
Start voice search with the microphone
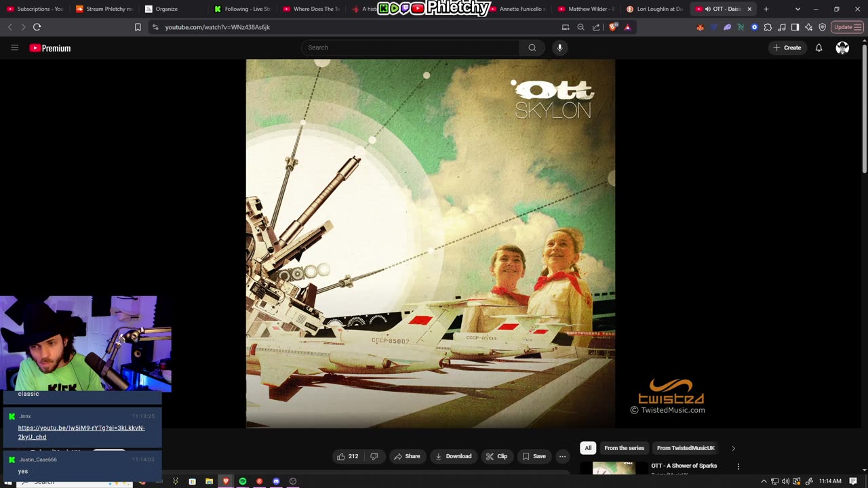[x=559, y=47]
